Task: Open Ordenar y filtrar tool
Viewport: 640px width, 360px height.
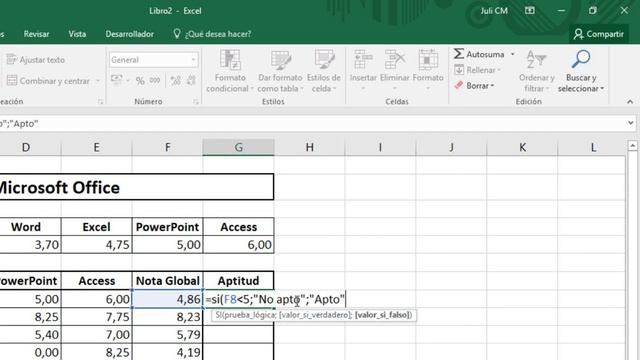Action: point(536,71)
